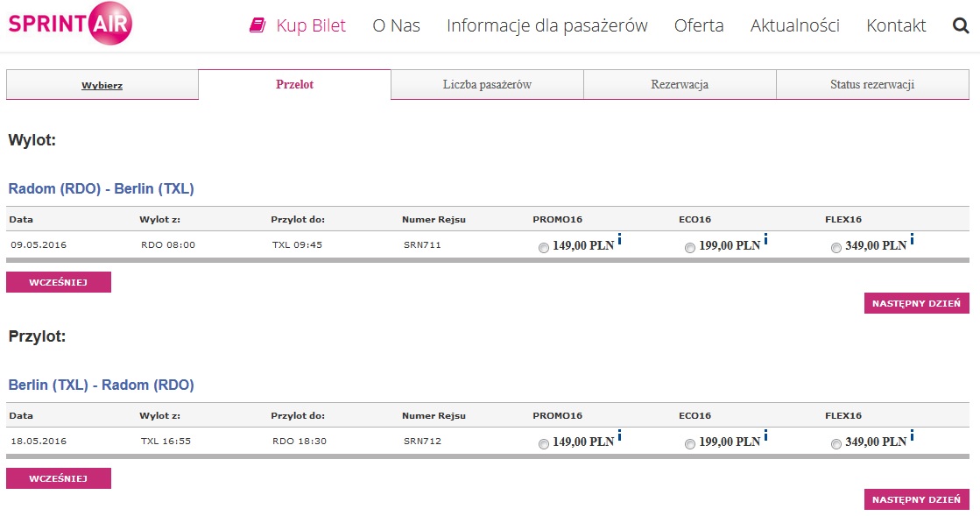Show info for return PROMO16 149,00 PLN fare
Viewport: 980px width, 516px height.
click(x=619, y=435)
